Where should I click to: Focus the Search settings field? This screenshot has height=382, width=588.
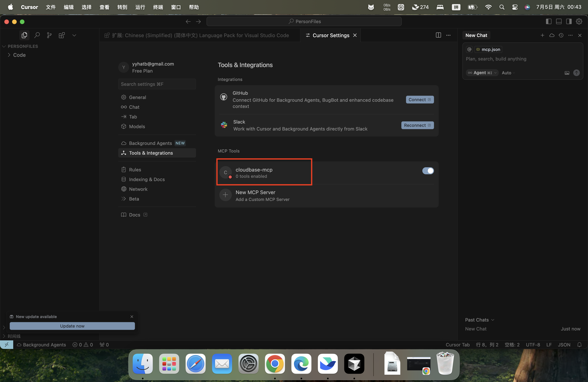(157, 84)
